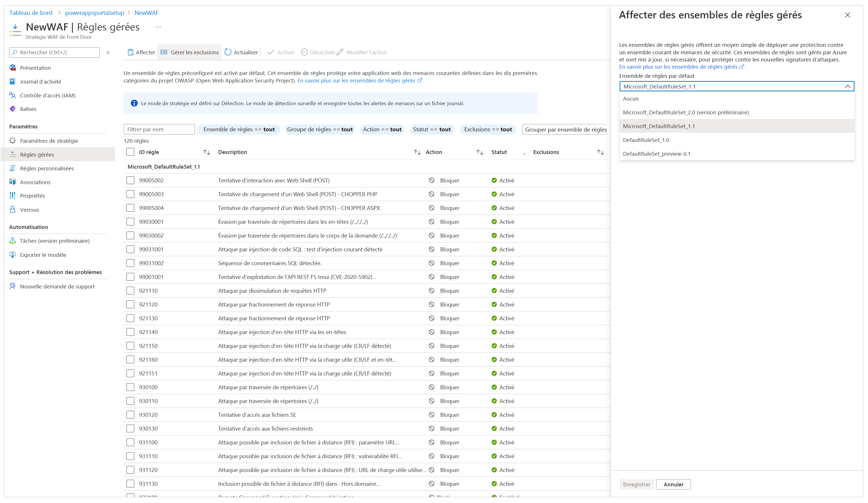This screenshot has width=868, height=503.
Task: Click the Tâches (version préliminaire) icon
Action: [x=13, y=241]
